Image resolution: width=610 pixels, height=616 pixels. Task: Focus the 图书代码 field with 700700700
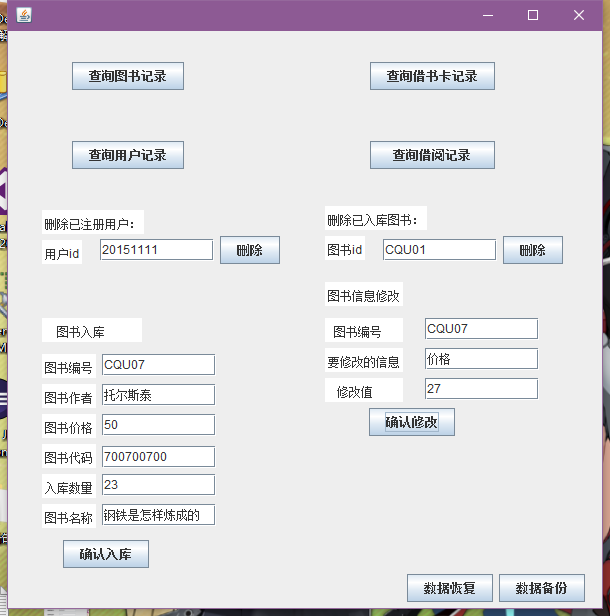click(158, 456)
